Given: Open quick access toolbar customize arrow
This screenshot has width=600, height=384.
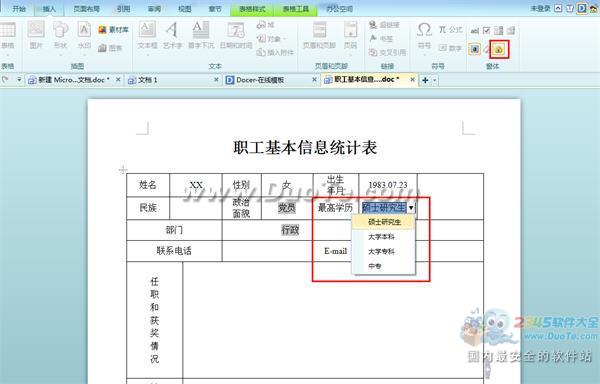Looking at the screenshot, I should coord(19,80).
